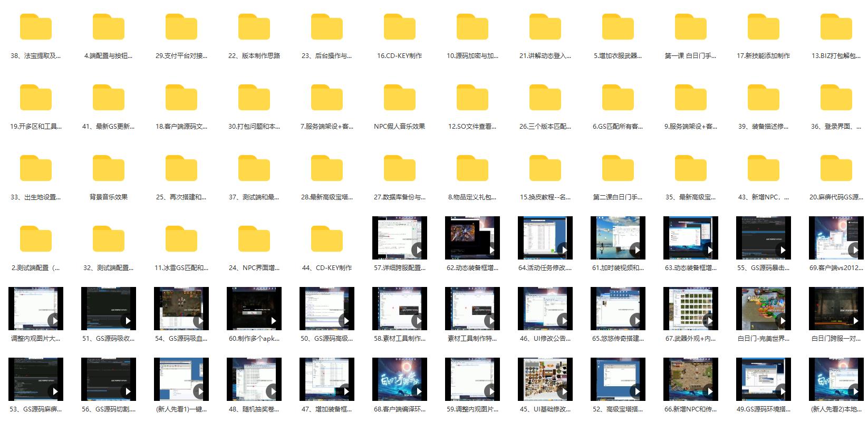The image size is (868, 422).
Task: Open the 12.SO文件查看 folder
Action: point(472,98)
